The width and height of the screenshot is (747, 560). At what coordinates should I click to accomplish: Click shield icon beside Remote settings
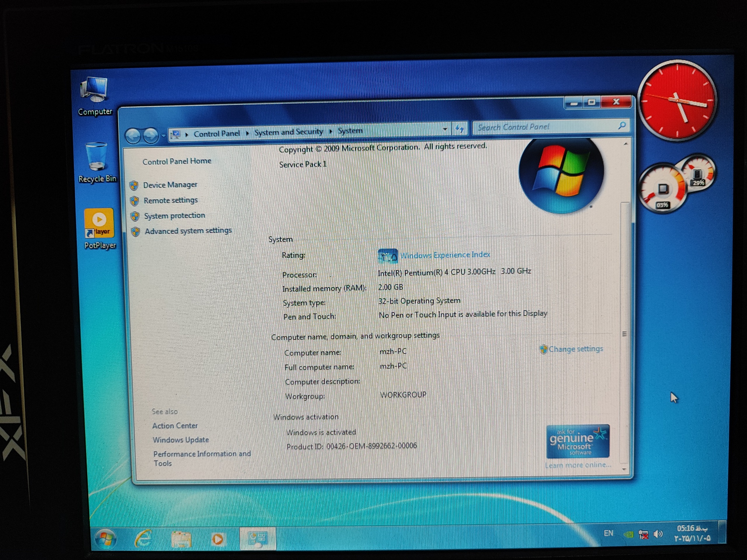tap(135, 201)
